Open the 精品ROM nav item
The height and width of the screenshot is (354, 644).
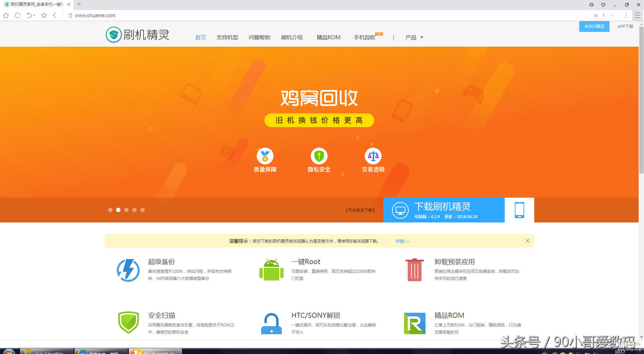pyautogui.click(x=329, y=38)
